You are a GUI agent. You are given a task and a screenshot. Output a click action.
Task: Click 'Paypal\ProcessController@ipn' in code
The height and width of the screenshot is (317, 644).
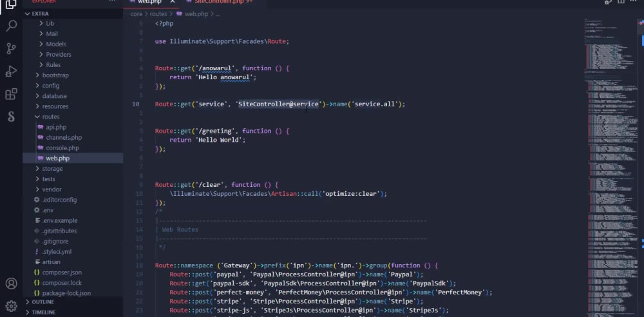pos(306,274)
